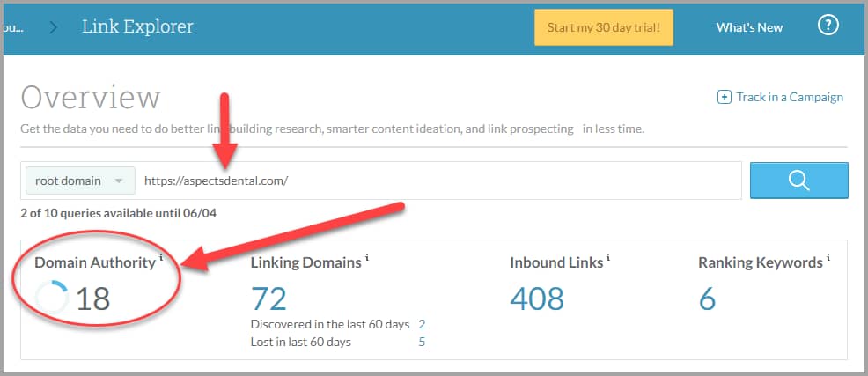
Task: Click the Overview heading
Action: pos(91,98)
